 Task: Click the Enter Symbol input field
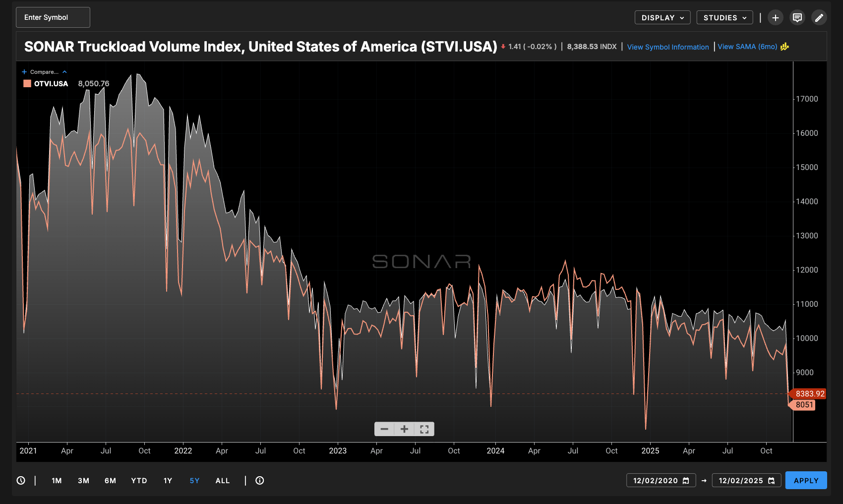point(53,17)
